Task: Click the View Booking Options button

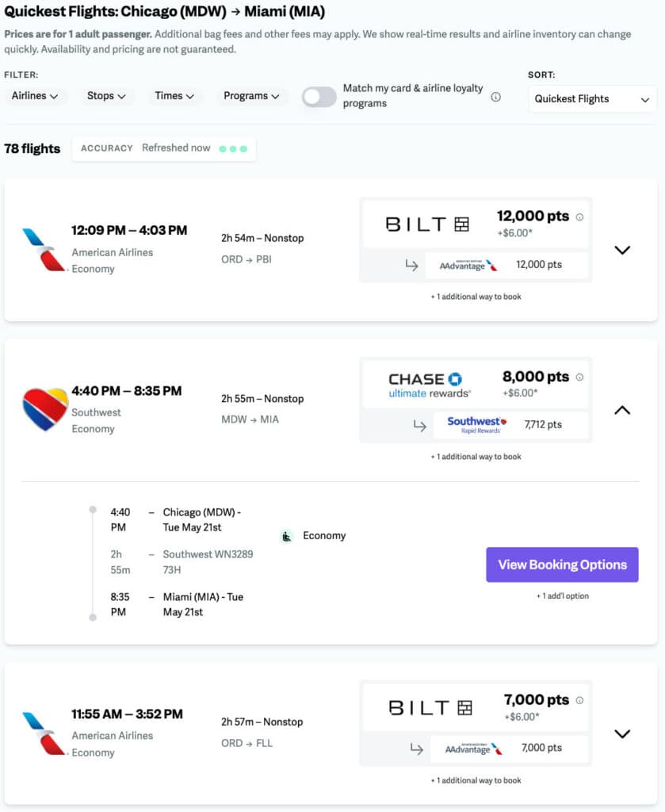Action: point(562,565)
